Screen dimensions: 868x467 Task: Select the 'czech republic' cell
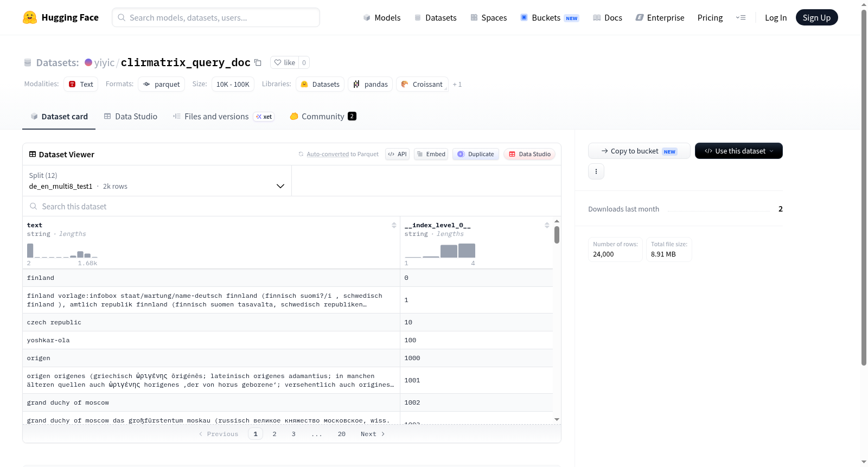click(211, 322)
